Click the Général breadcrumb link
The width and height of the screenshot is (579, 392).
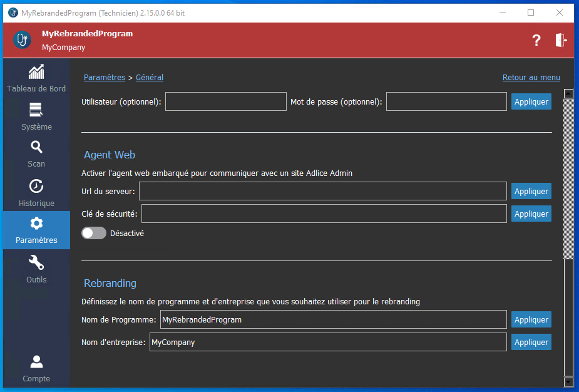150,78
